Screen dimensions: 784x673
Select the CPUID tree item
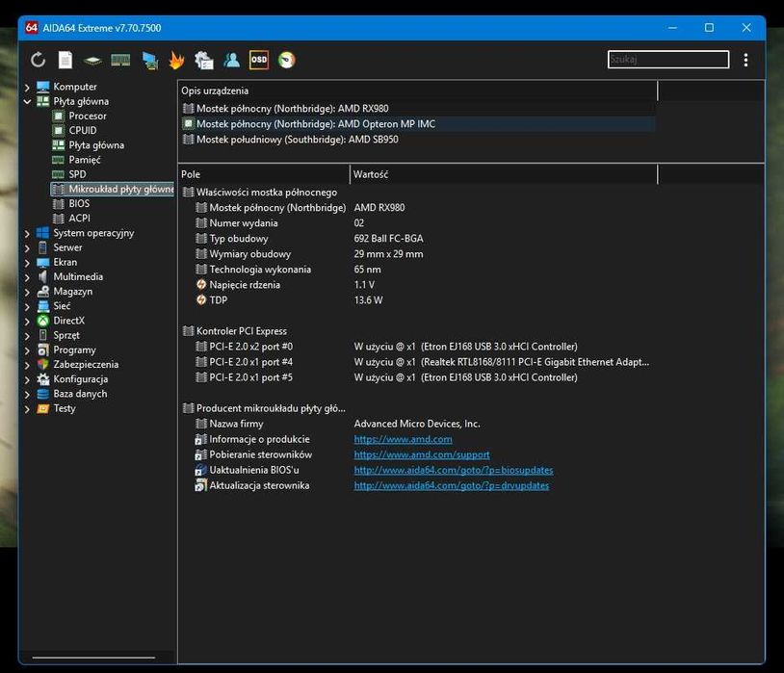[x=83, y=130]
